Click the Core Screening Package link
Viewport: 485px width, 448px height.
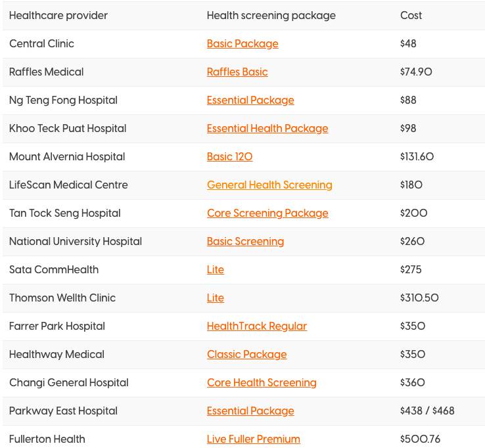point(267,213)
